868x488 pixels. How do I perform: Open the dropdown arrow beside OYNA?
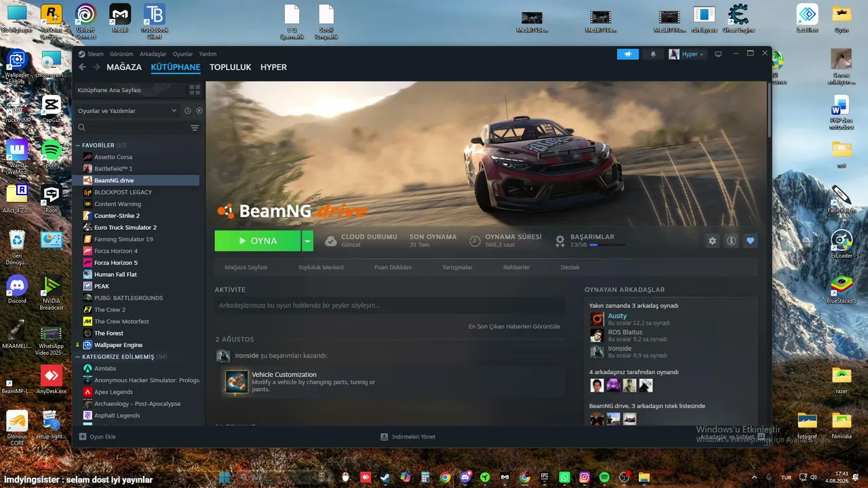click(307, 241)
